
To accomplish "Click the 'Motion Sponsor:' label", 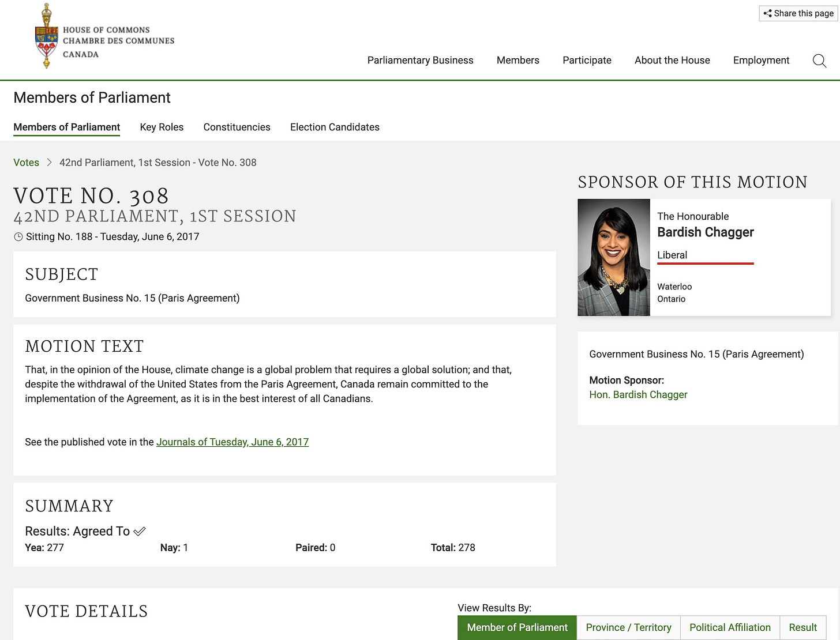I will coord(627,381).
